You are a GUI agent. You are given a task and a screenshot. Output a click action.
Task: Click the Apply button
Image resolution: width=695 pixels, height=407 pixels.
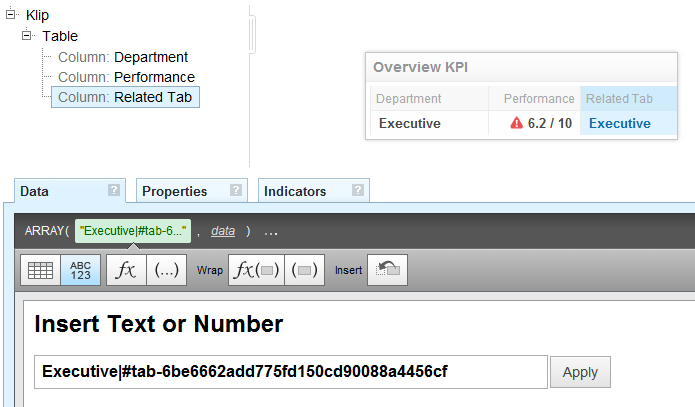580,372
